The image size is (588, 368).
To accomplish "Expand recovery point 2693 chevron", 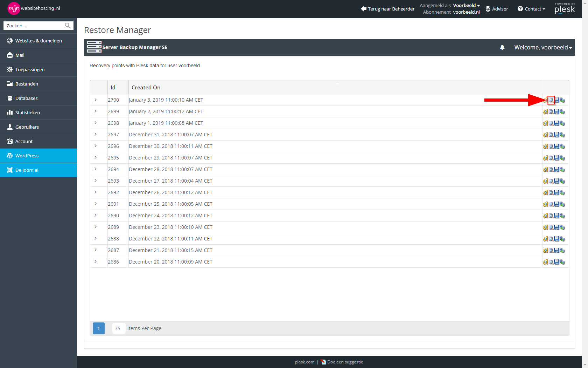I will click(96, 181).
